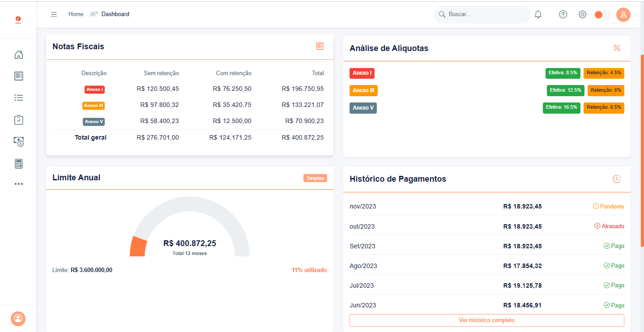Toggle the orange switch in top bar

(602, 15)
